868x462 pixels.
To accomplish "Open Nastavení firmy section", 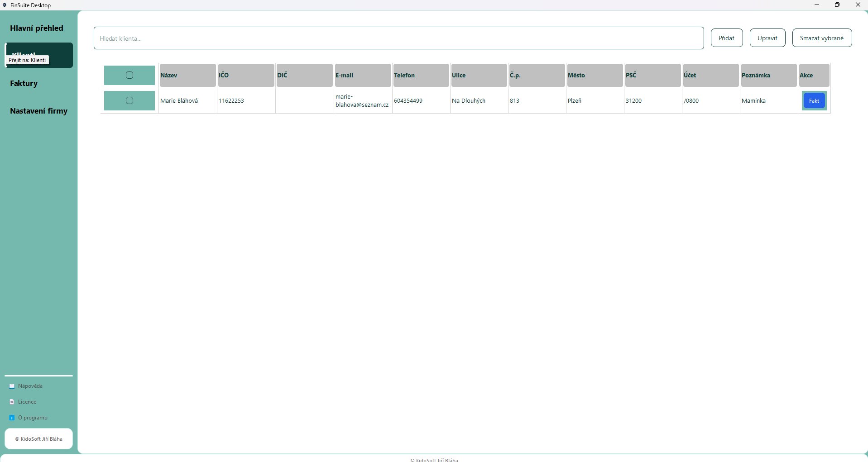I will point(38,111).
